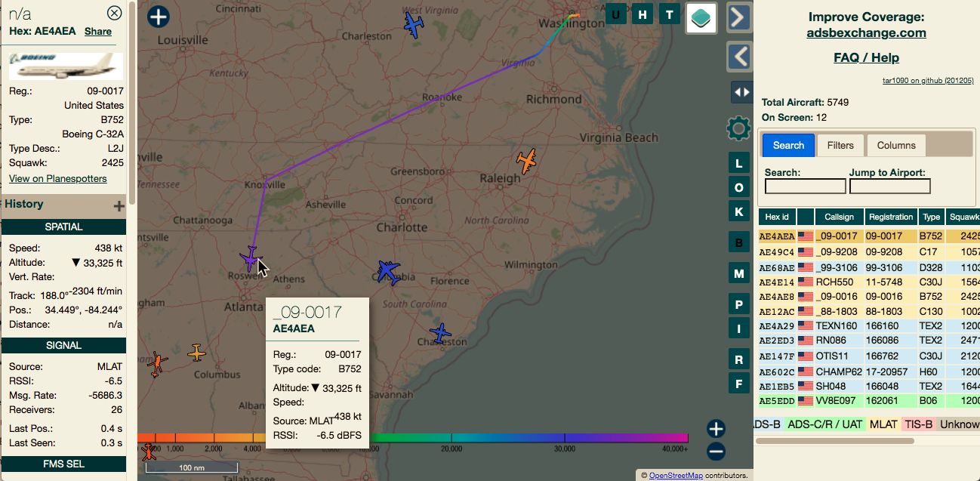The width and height of the screenshot is (980, 481).
Task: Toggle the U map button
Action: point(616,14)
